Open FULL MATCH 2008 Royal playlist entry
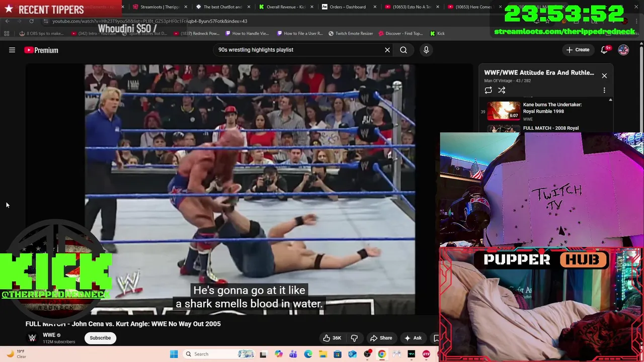This screenshot has height=362, width=644. coord(550,128)
